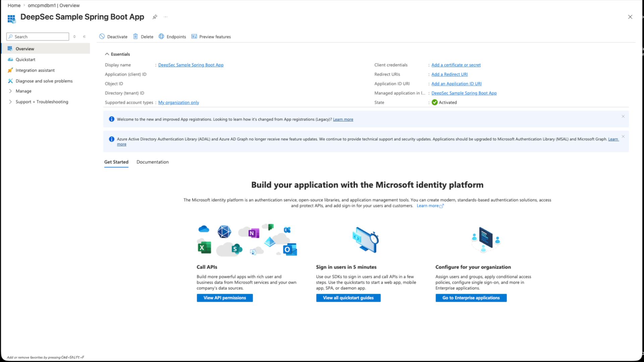
Task: Click View all quickstart guides button
Action: click(348, 298)
